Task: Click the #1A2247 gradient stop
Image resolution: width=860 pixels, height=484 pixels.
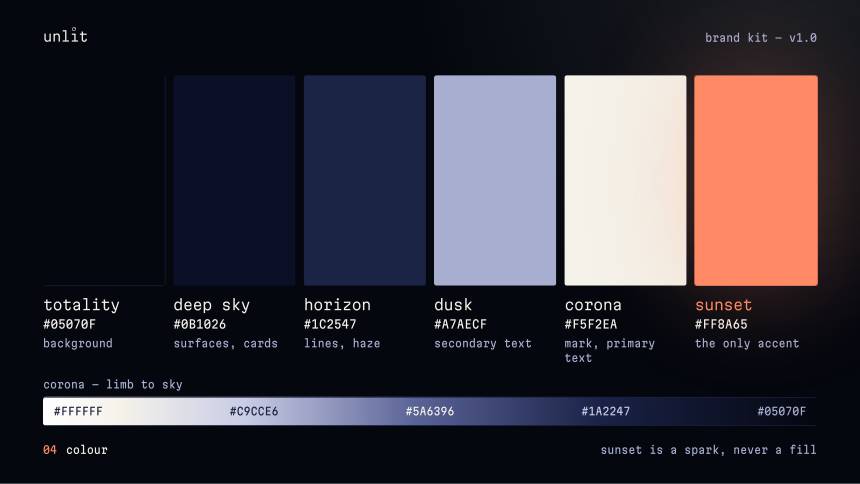Action: pyautogui.click(x=606, y=412)
